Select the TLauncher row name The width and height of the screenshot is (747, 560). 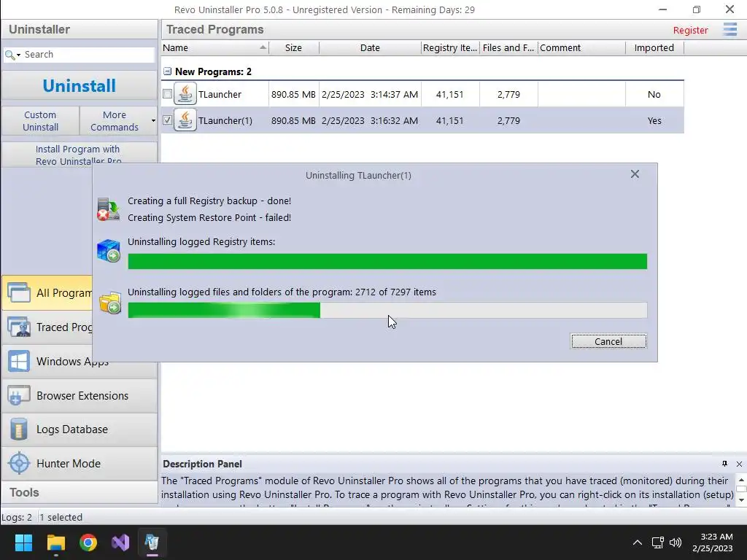coord(220,94)
